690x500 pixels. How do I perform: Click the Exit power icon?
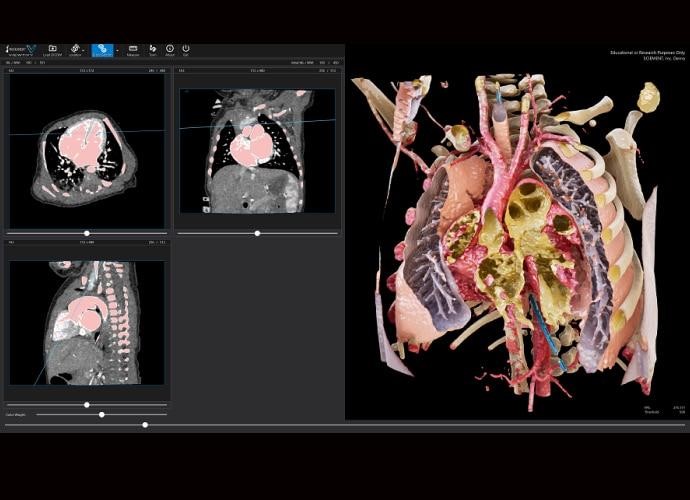point(186,50)
